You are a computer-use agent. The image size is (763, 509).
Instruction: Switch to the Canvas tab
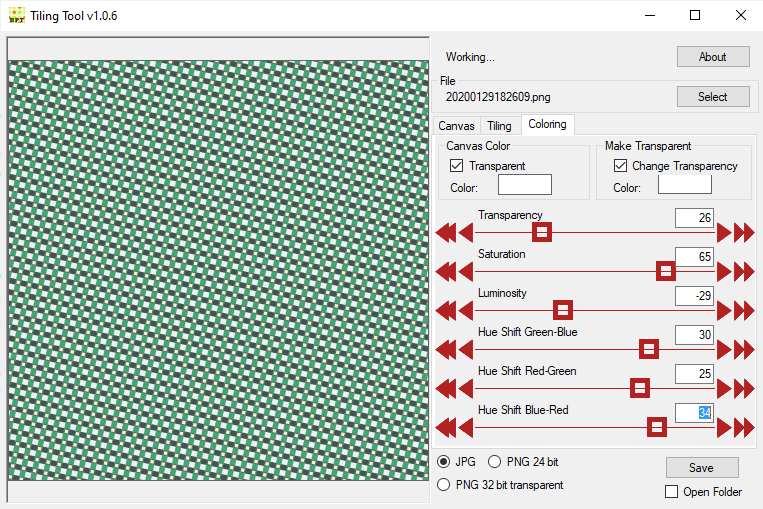click(456, 126)
